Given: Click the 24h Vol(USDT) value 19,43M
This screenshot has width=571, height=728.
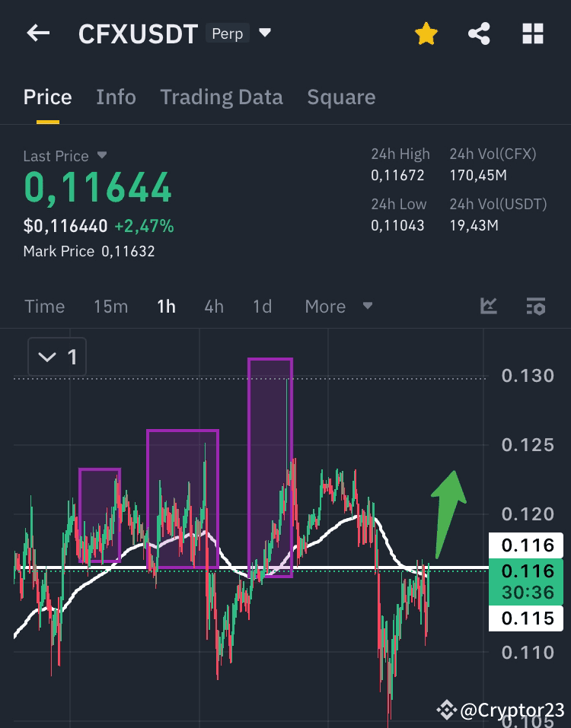Looking at the screenshot, I should coord(474,225).
